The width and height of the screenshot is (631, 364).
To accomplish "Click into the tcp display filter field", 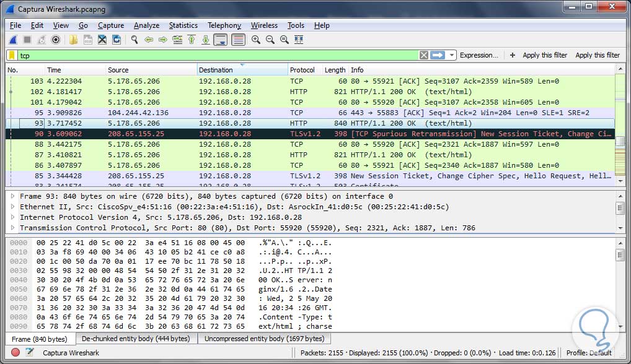I will click(x=218, y=56).
